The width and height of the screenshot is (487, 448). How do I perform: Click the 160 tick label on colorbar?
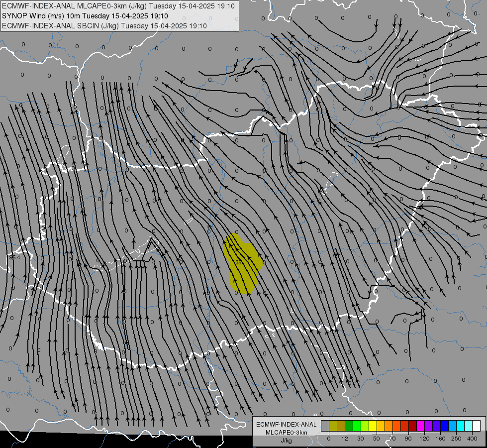[440, 439]
